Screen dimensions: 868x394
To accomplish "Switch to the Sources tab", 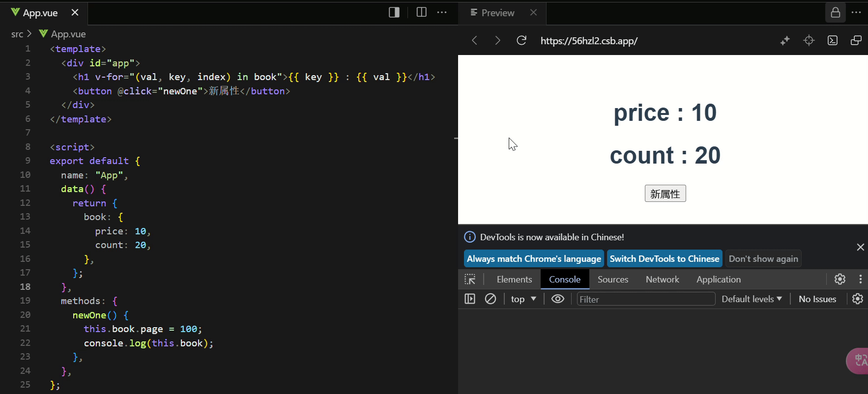I will click(x=613, y=280).
